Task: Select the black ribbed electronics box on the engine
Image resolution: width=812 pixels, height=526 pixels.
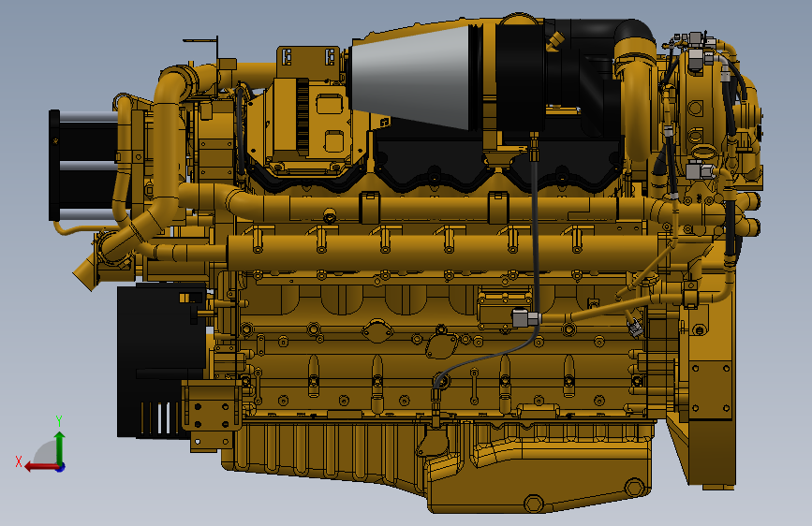Action: (x=162, y=359)
